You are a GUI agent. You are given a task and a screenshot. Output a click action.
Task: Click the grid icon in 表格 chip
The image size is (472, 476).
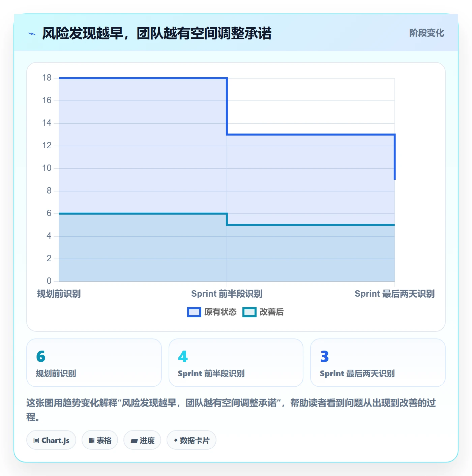pos(91,441)
